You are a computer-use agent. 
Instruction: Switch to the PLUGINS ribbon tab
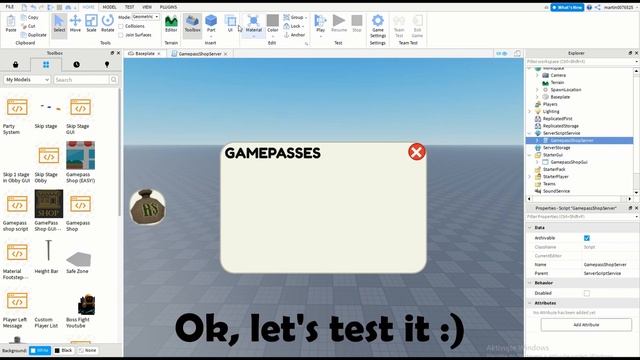tap(169, 7)
